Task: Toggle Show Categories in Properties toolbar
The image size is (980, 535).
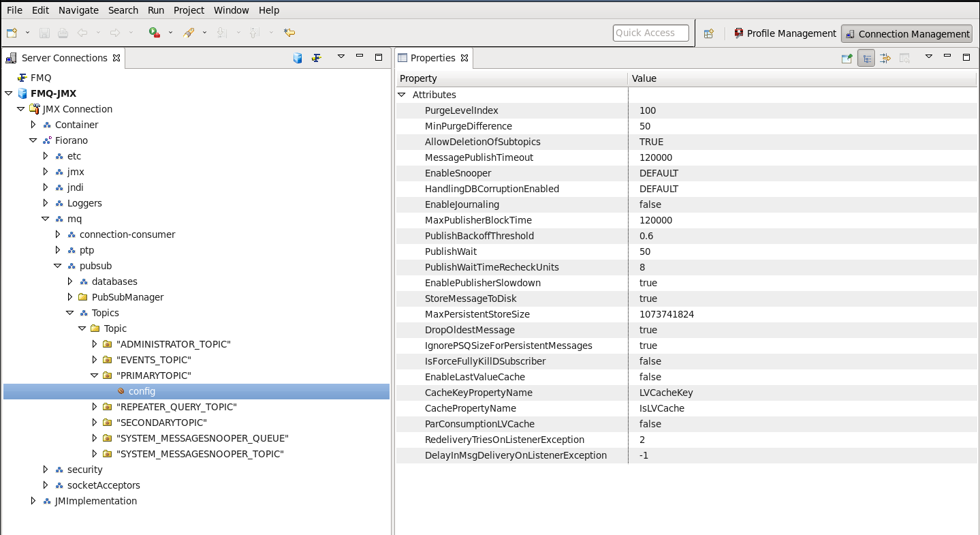Action: 866,59
